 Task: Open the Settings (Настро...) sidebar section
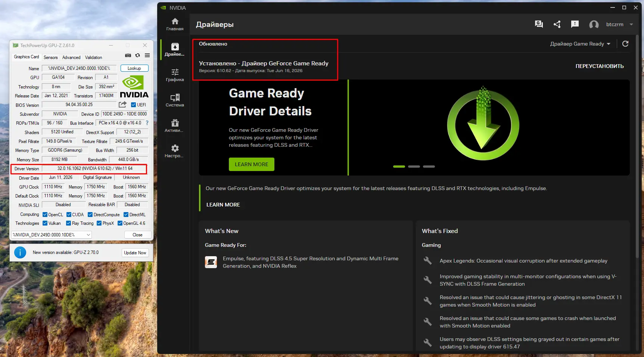(175, 151)
